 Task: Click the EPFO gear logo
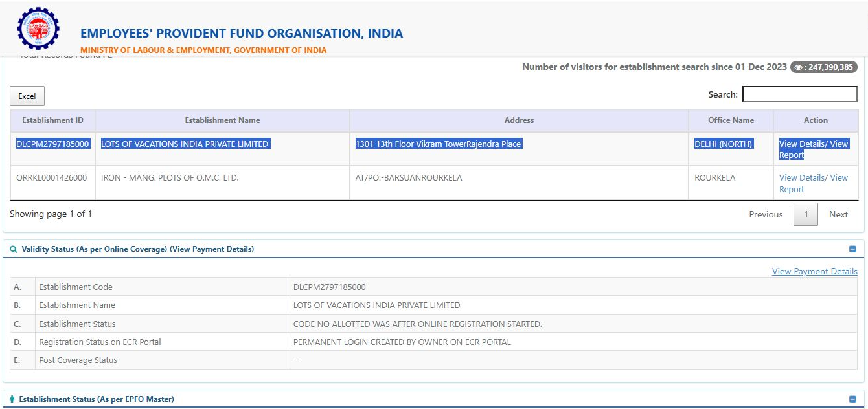38,28
